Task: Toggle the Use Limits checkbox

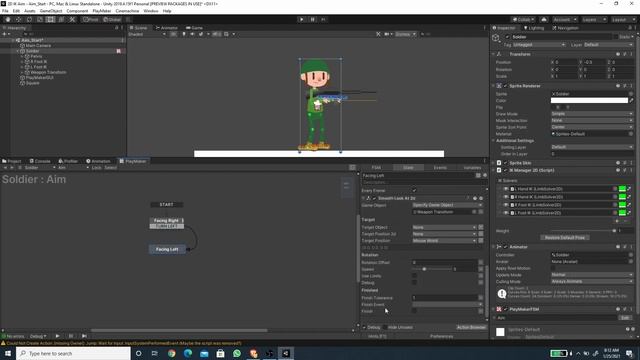Action: click(x=414, y=276)
